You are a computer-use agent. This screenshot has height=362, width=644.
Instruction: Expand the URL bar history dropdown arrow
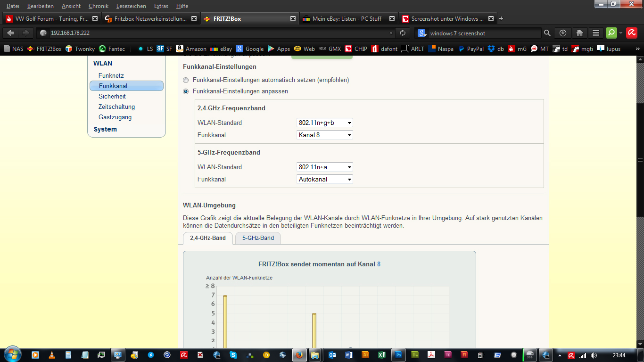(391, 33)
